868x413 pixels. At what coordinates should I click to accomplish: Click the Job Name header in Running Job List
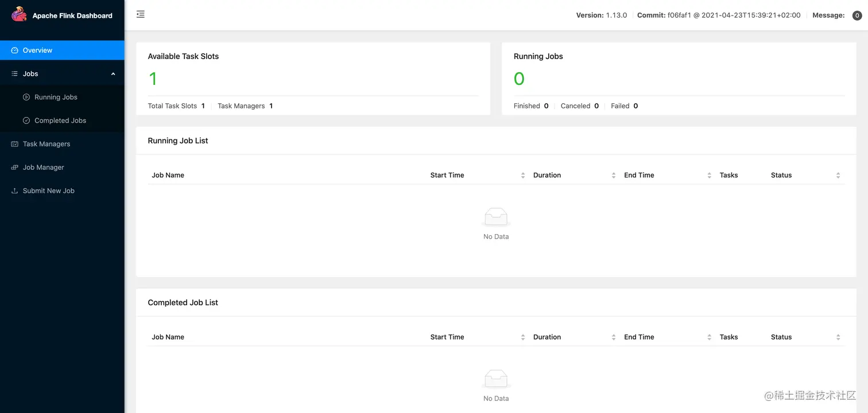coord(168,176)
